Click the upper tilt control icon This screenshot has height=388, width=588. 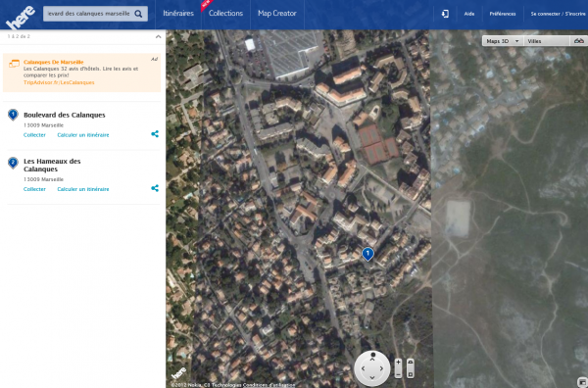coord(411,363)
